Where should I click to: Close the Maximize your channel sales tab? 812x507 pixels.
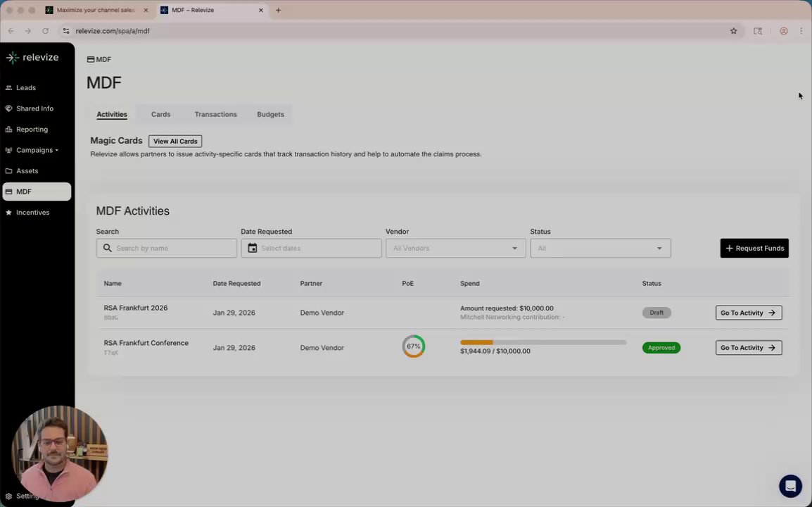pos(146,10)
